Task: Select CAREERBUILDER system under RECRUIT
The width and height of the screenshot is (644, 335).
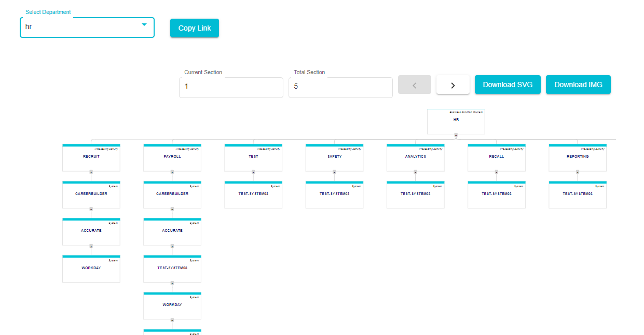Action: (x=91, y=194)
